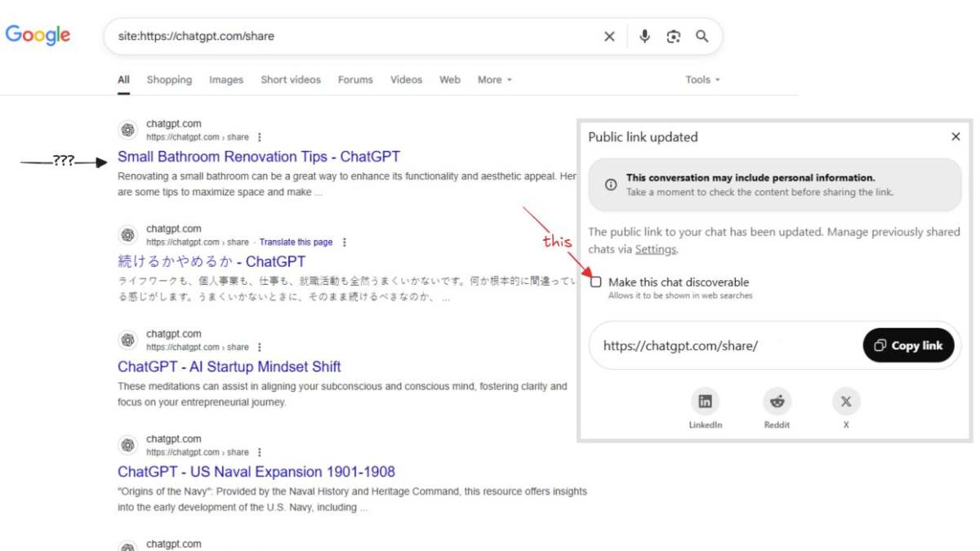Click ChatGPT favicon of AI Startup result

click(127, 340)
